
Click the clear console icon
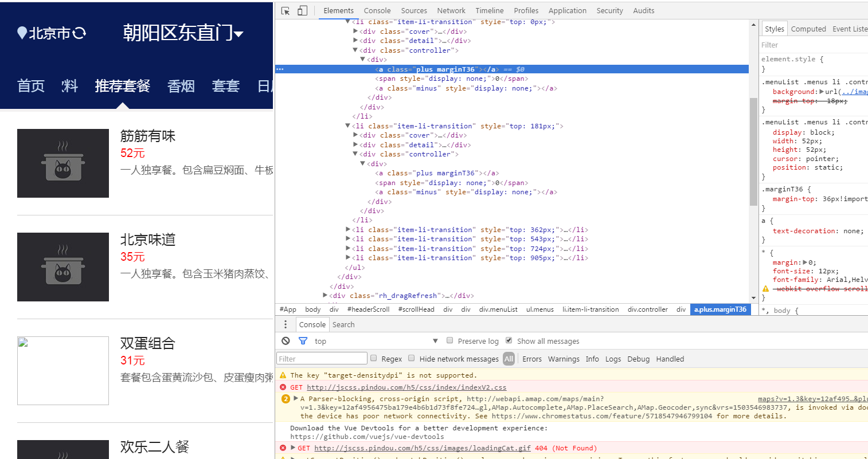coord(286,341)
